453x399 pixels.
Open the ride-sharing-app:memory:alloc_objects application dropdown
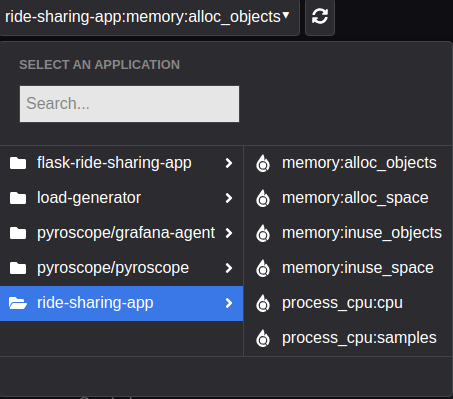tap(149, 17)
